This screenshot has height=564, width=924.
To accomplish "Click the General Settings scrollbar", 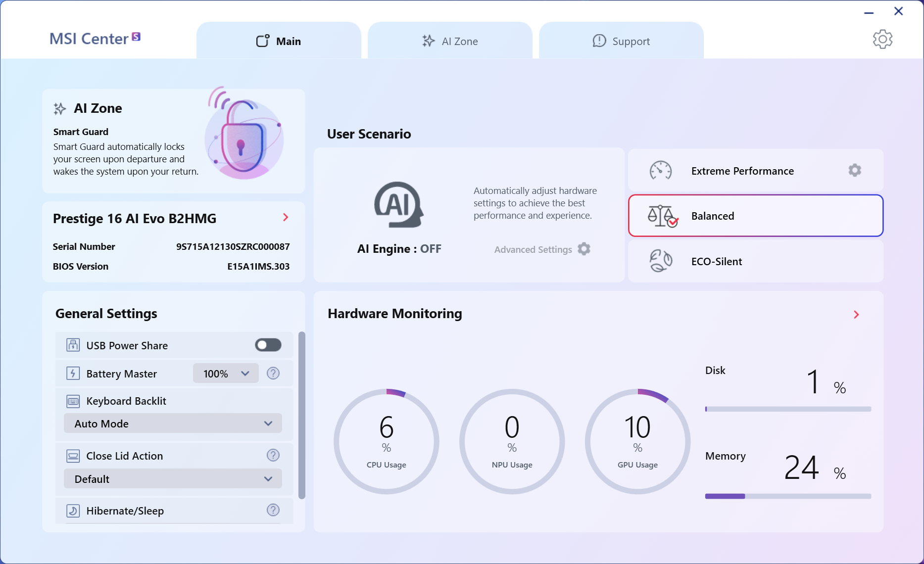I will [x=302, y=416].
